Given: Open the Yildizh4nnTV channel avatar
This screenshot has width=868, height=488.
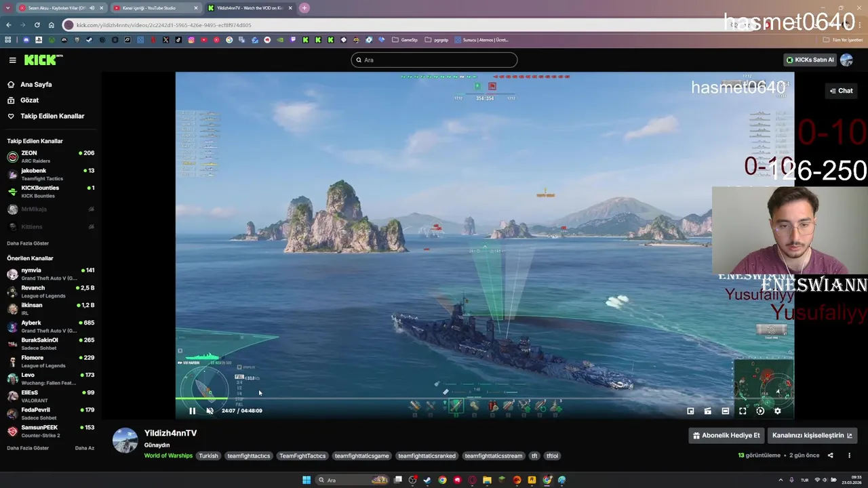Looking at the screenshot, I should (x=125, y=441).
